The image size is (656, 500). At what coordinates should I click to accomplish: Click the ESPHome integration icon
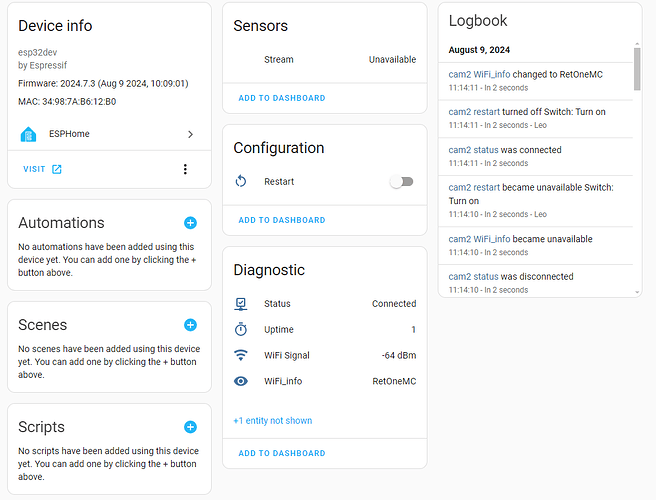29,134
